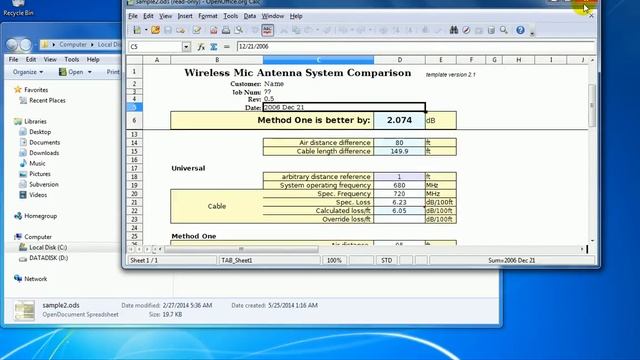Open the Navigator compass icon
The width and height of the screenshot is (640, 360).
[466, 30]
